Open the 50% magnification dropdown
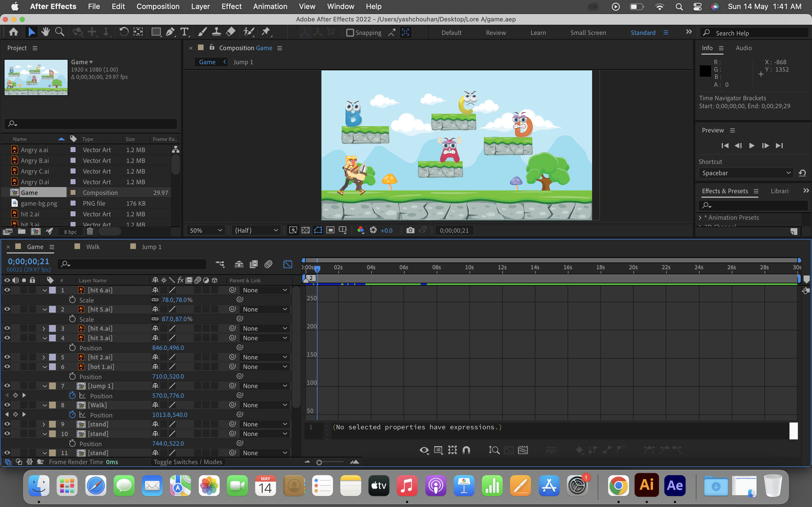The image size is (812, 507). tap(206, 230)
